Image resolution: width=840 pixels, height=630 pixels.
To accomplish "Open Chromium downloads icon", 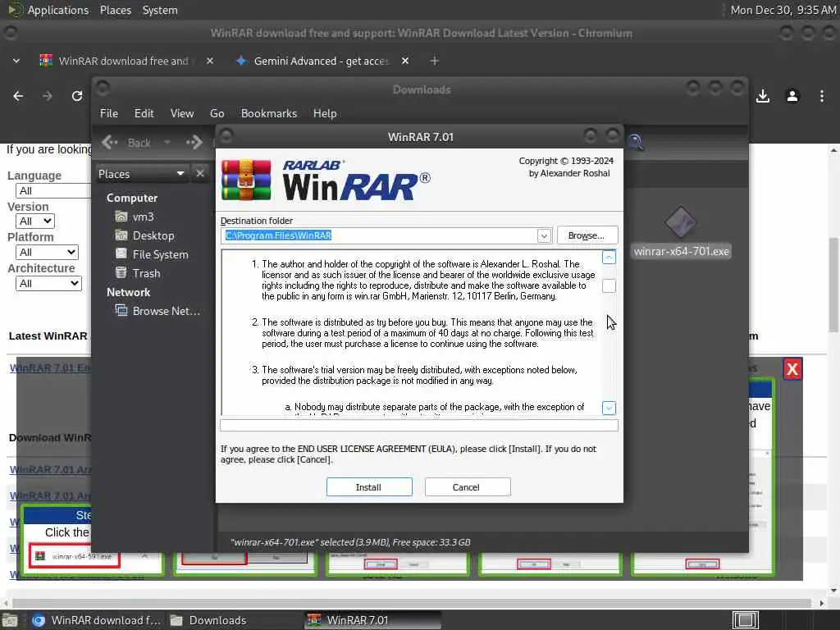I will pyautogui.click(x=763, y=96).
